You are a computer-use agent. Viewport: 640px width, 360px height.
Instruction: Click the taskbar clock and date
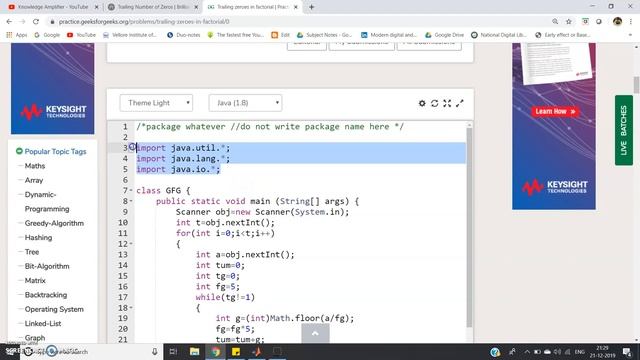(602, 351)
